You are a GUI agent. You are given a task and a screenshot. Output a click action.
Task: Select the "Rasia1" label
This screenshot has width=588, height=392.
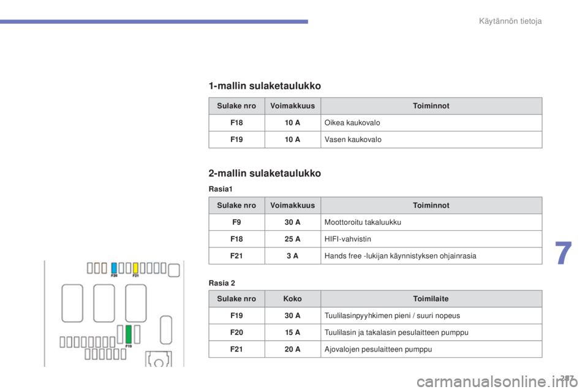coord(221,189)
